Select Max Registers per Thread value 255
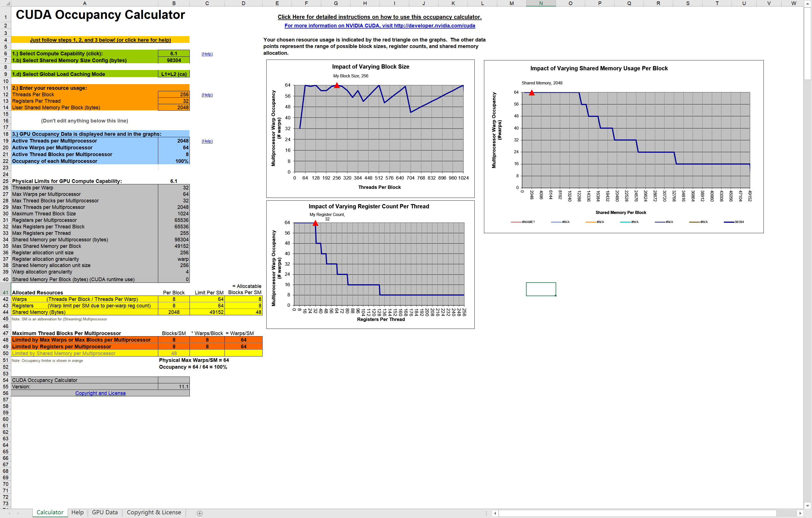Image resolution: width=812 pixels, height=518 pixels. pyautogui.click(x=174, y=233)
